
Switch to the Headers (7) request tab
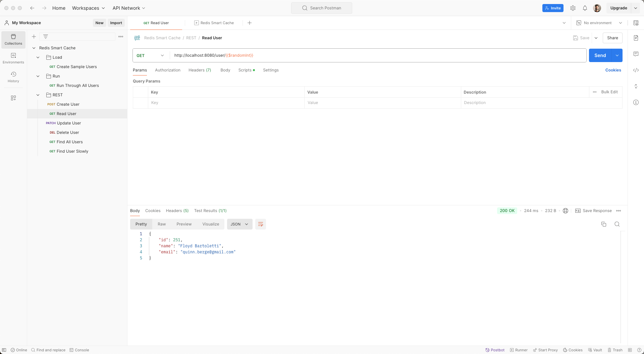tap(200, 70)
